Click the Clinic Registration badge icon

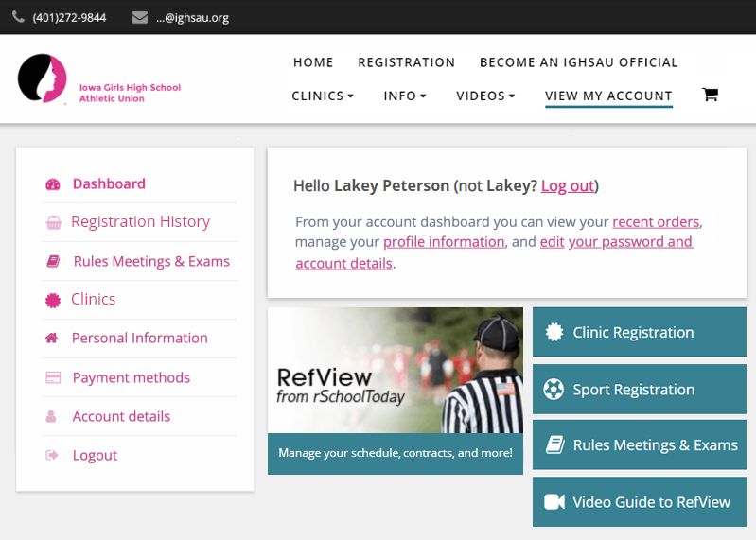[554, 332]
